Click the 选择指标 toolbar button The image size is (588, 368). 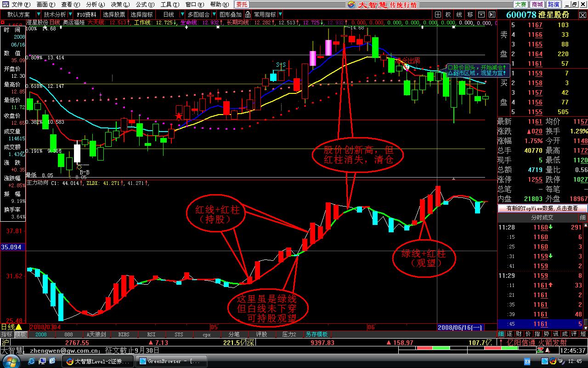click(141, 15)
